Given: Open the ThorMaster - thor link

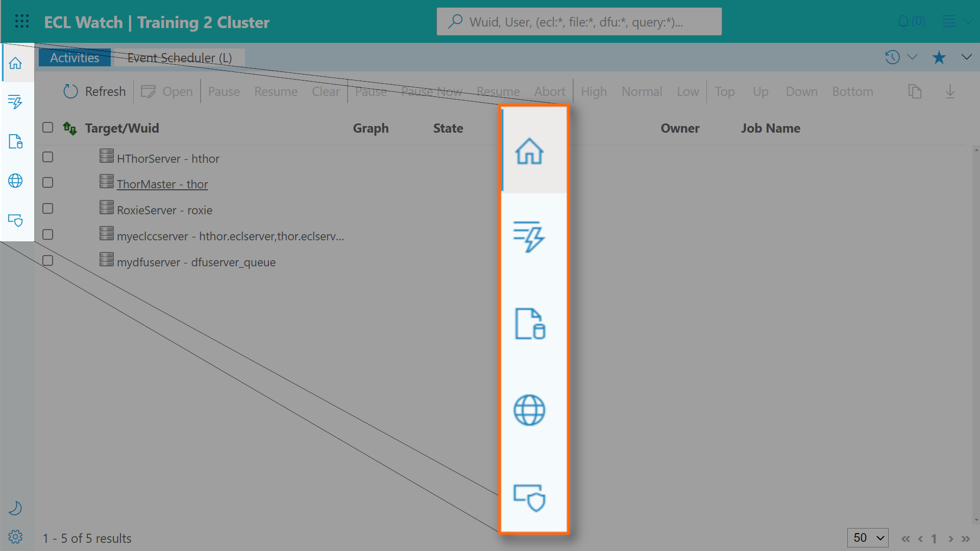Looking at the screenshot, I should pyautogui.click(x=162, y=184).
